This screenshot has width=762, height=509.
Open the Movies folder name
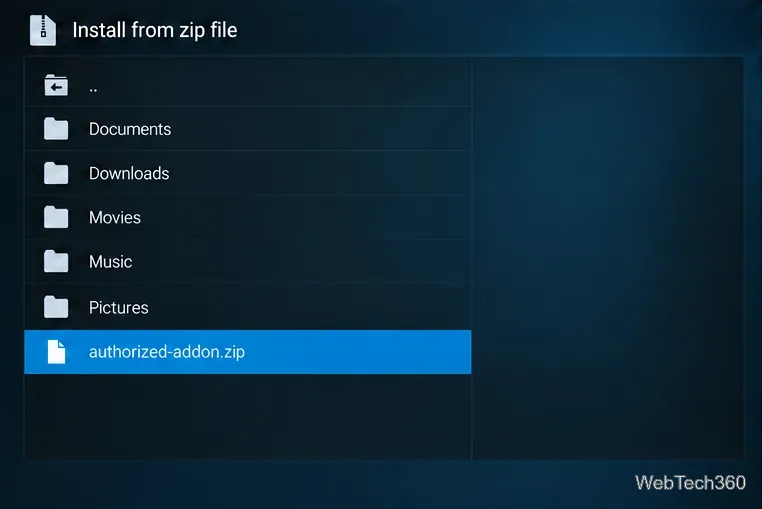pos(115,218)
